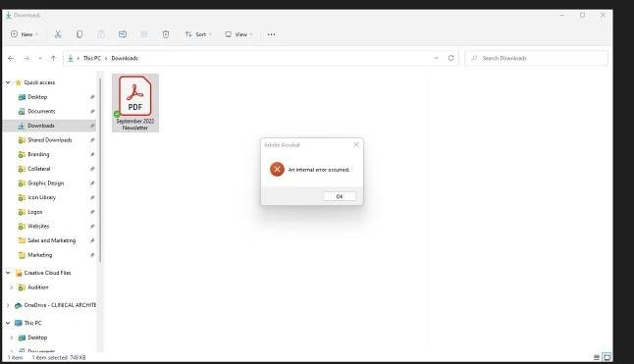Viewport: 634px width, 364px height.
Task: Open the Marketing folder
Action: coord(39,255)
